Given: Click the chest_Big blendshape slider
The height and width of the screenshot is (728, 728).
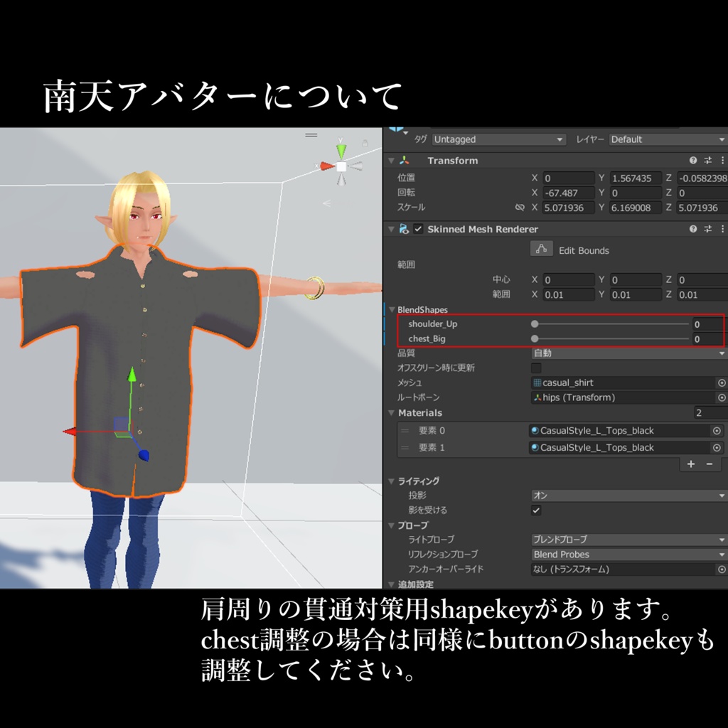Looking at the screenshot, I should point(611,339).
